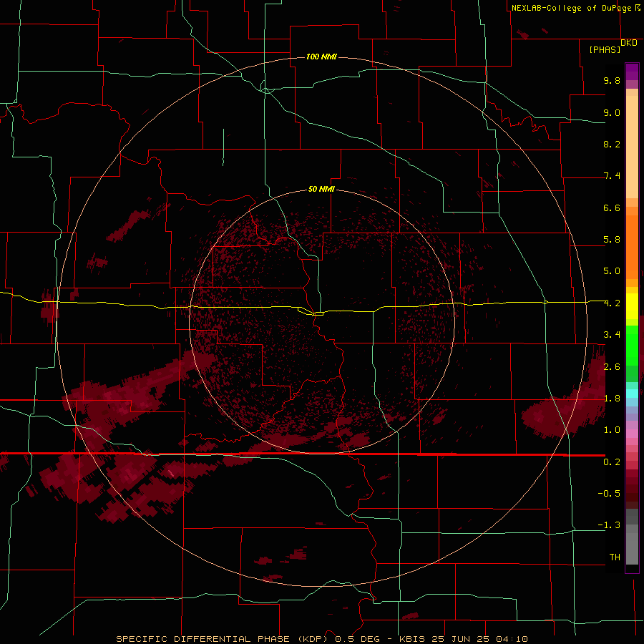The image size is (644, 644).
Task: Click the 1.0 legend value
Action: (x=612, y=430)
